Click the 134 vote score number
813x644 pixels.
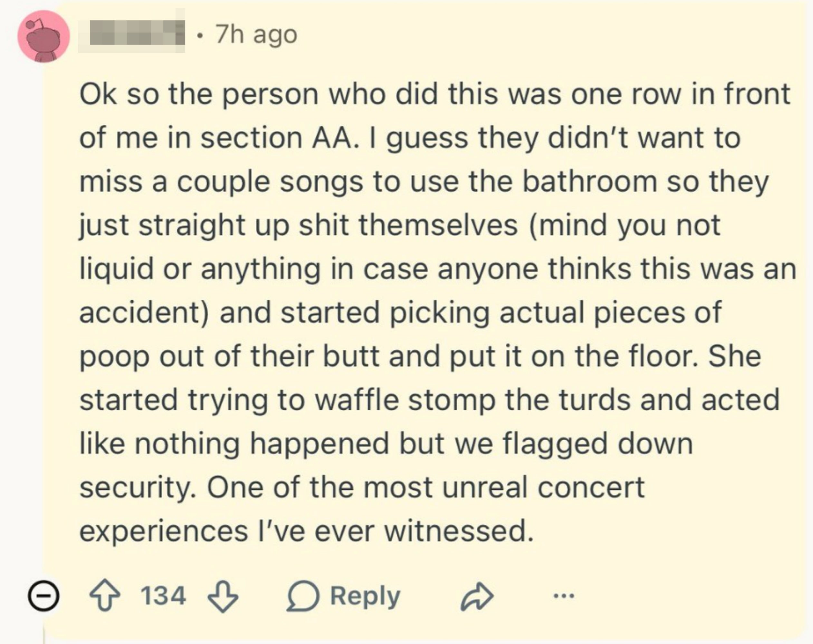pyautogui.click(x=163, y=596)
